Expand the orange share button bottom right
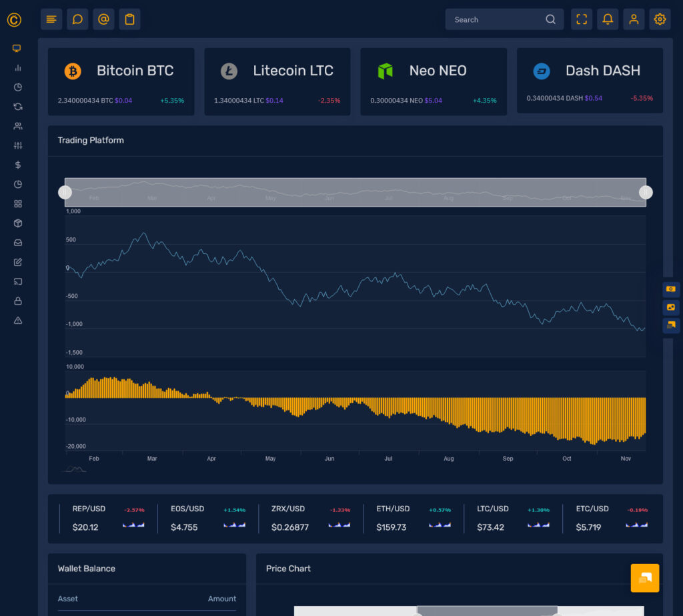The height and width of the screenshot is (616, 683). [644, 577]
